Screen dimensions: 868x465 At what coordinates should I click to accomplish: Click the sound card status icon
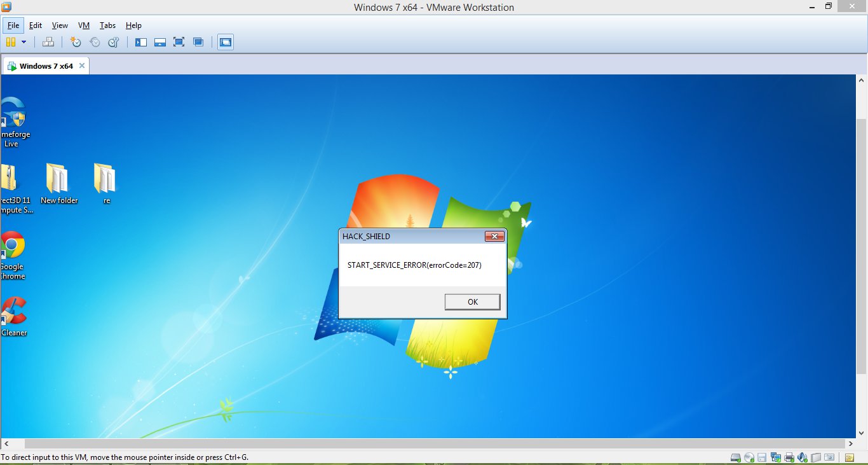point(802,458)
